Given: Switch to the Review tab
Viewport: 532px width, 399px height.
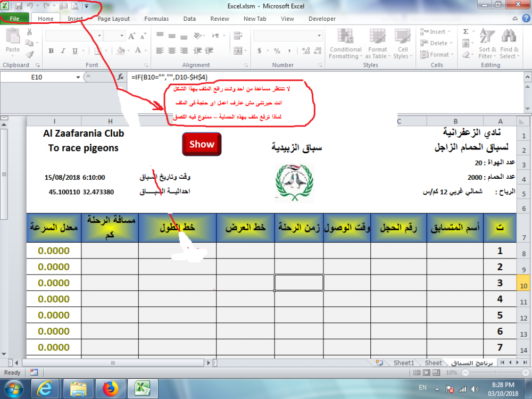Looking at the screenshot, I should pos(220,19).
